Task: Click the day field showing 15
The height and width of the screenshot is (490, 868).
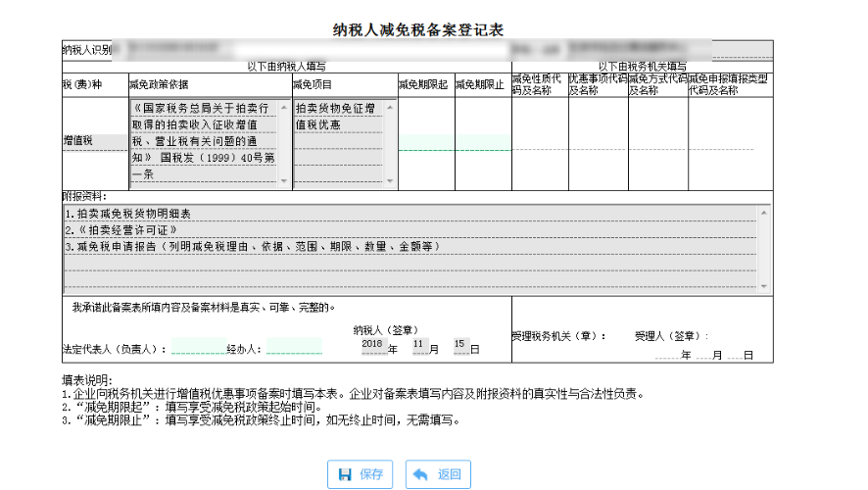Action: tap(461, 346)
